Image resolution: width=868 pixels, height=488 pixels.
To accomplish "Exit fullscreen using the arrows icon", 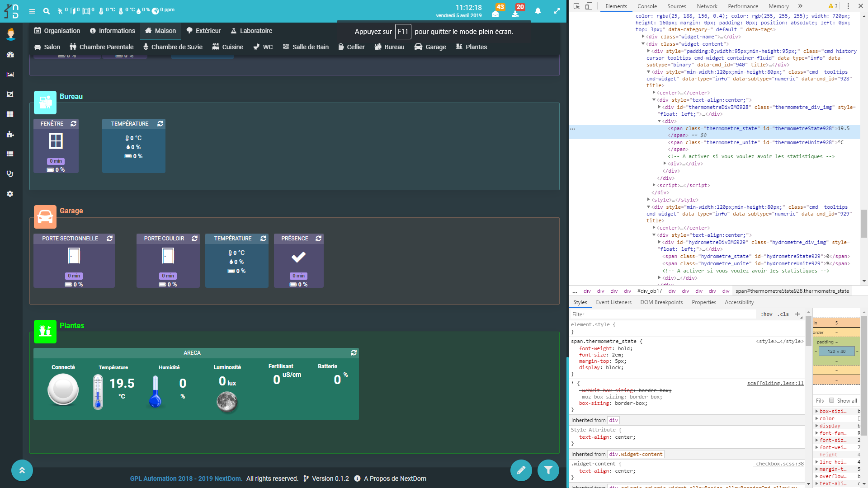I will point(557,11).
